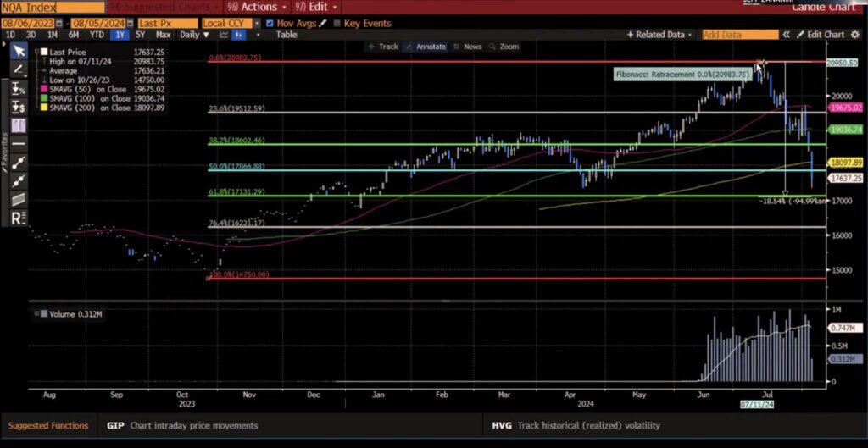The width and height of the screenshot is (868, 448).
Task: Choose the percent change measurement tool
Action: pos(17,88)
